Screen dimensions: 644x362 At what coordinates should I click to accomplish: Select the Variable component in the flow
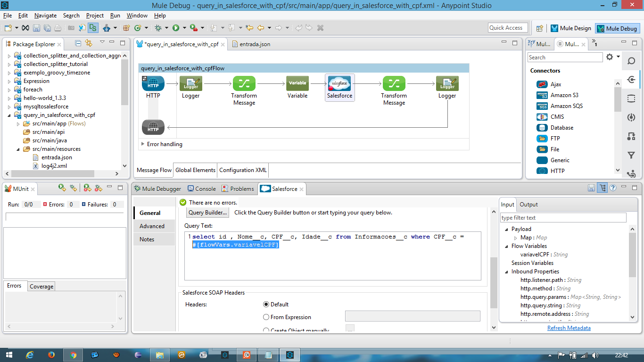tap(297, 83)
